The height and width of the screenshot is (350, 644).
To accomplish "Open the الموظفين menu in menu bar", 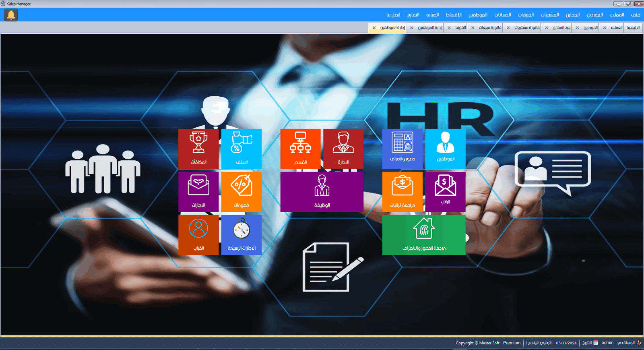I will (478, 15).
